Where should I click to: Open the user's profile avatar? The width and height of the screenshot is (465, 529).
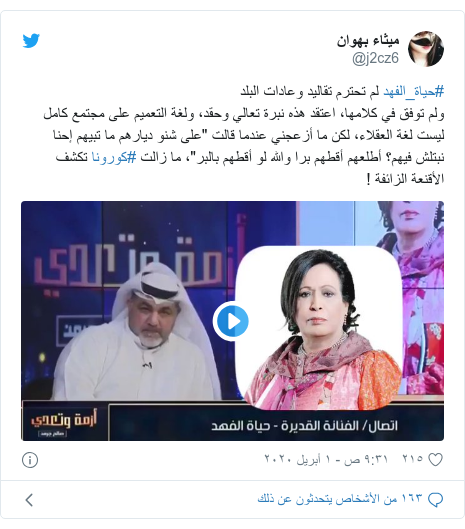pos(426,49)
